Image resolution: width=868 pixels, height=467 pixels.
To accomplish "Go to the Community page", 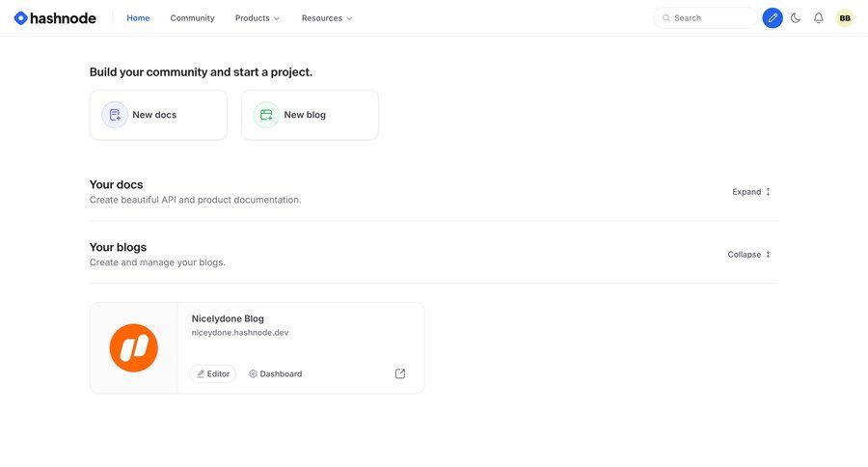I will point(192,18).
